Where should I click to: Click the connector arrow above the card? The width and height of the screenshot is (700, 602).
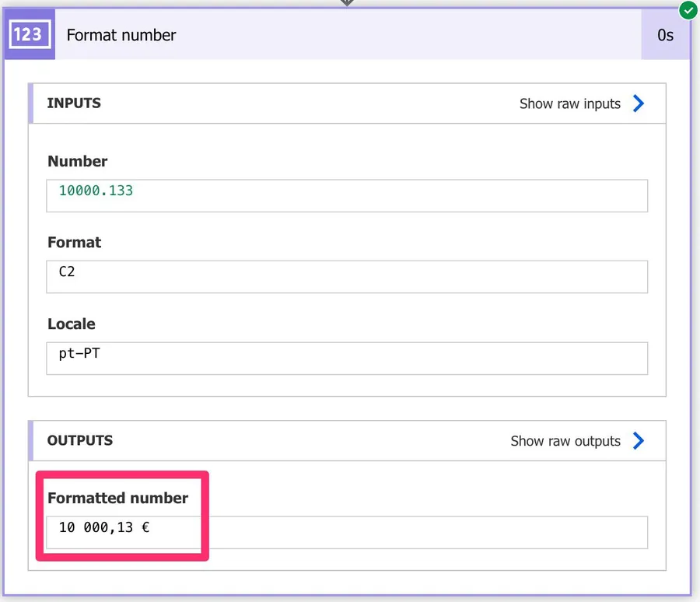tap(347, 3)
